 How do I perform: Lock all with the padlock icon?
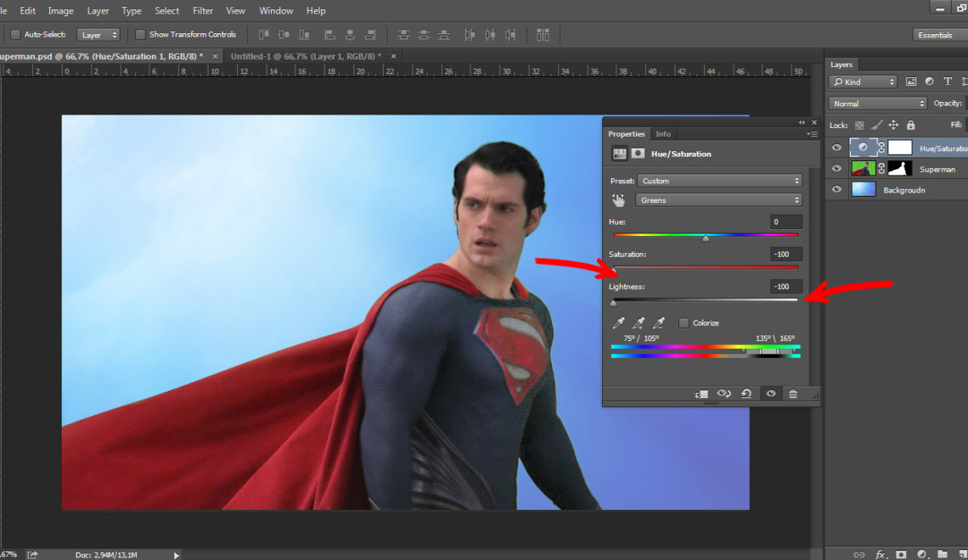click(910, 126)
